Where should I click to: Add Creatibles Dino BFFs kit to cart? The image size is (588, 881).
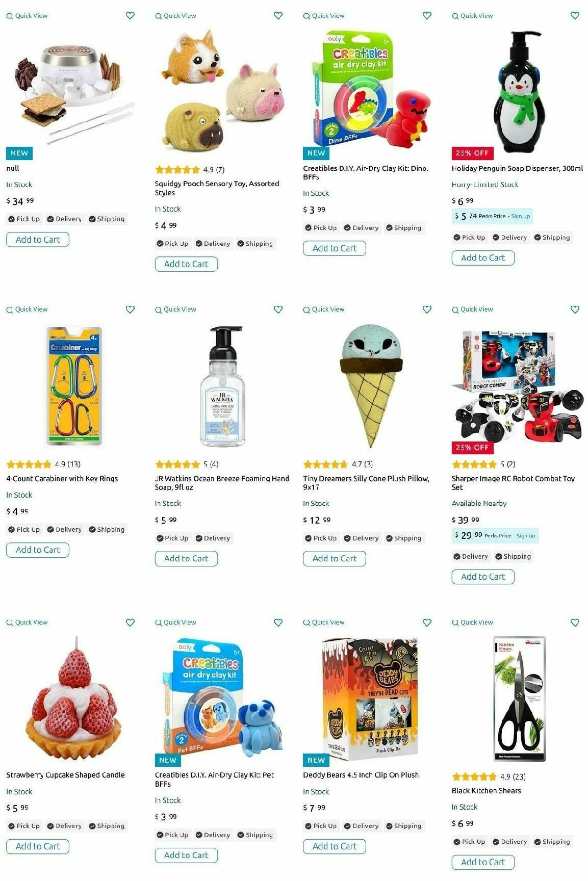[335, 248]
